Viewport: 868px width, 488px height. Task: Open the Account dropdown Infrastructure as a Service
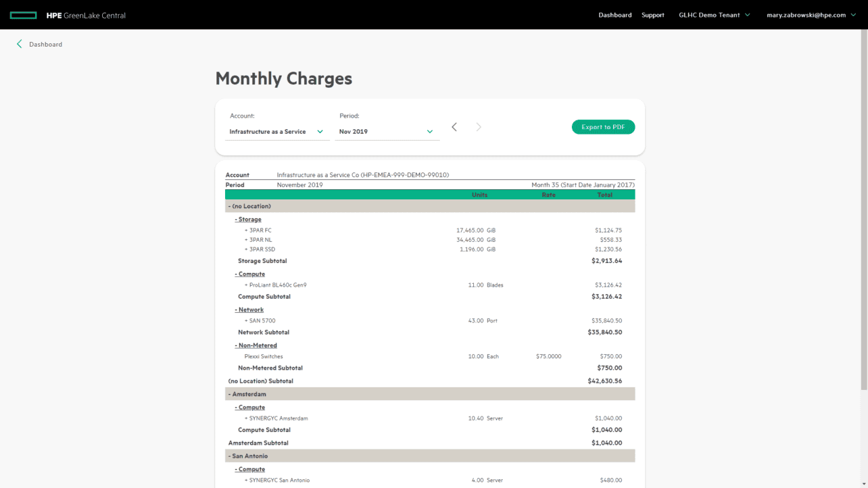pos(277,132)
